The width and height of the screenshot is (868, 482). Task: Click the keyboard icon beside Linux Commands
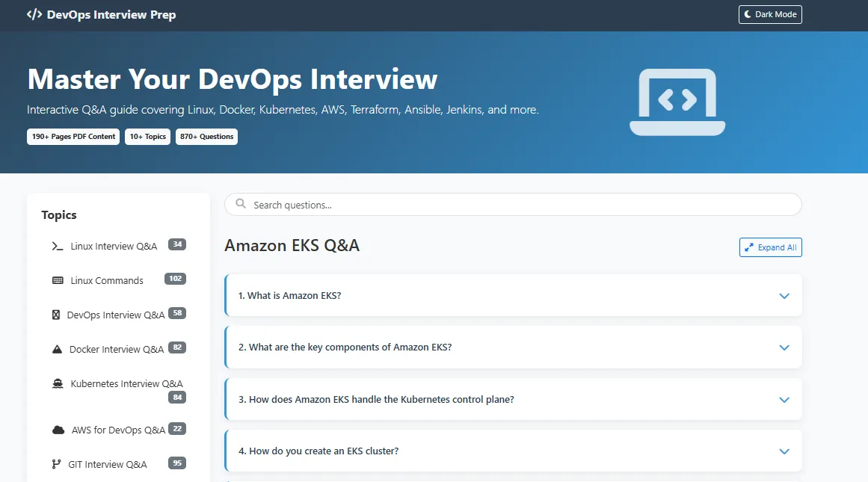tap(58, 281)
